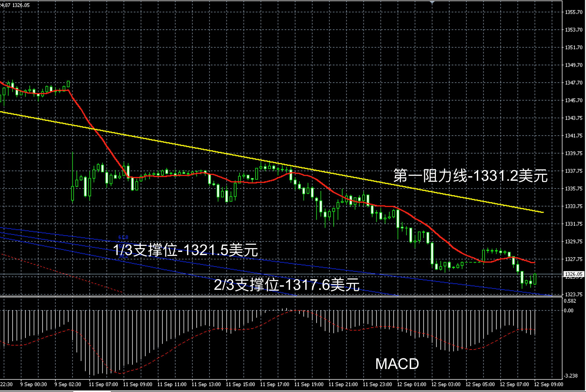586x392 pixels.
Task: Click the MACD text label
Action: pyautogui.click(x=397, y=364)
